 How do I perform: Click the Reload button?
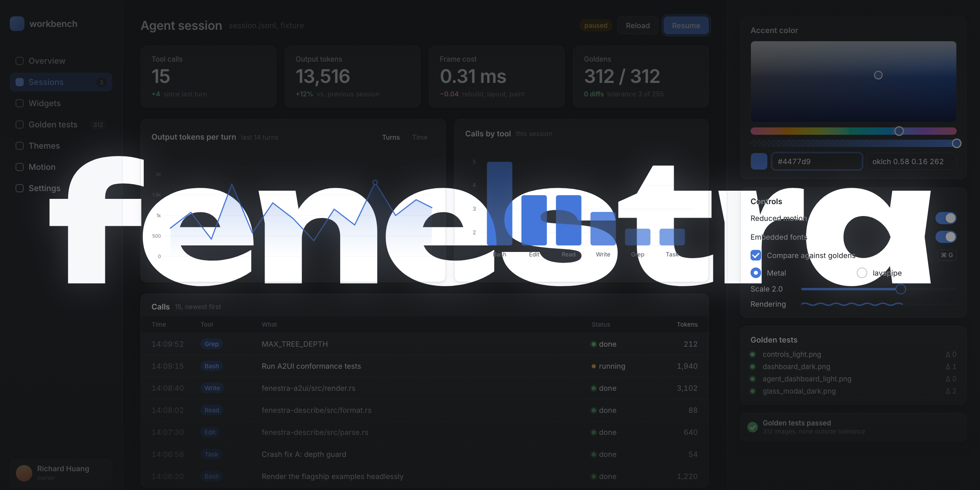click(638, 25)
